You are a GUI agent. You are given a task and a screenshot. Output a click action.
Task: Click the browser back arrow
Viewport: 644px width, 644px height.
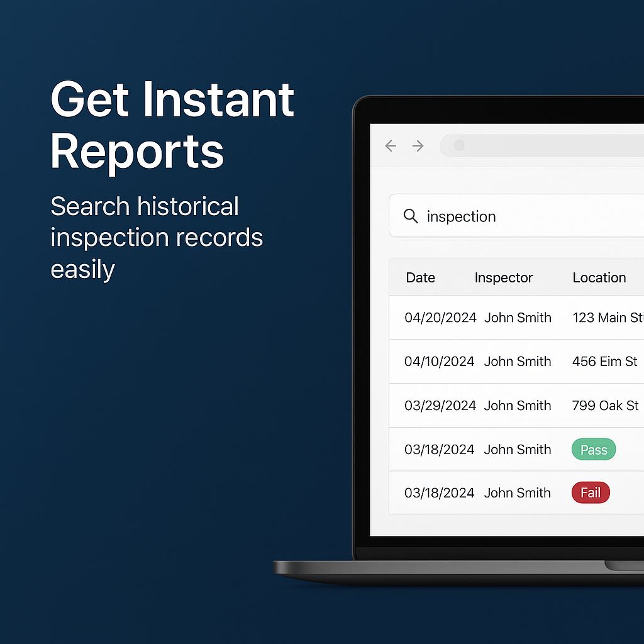coord(391,145)
